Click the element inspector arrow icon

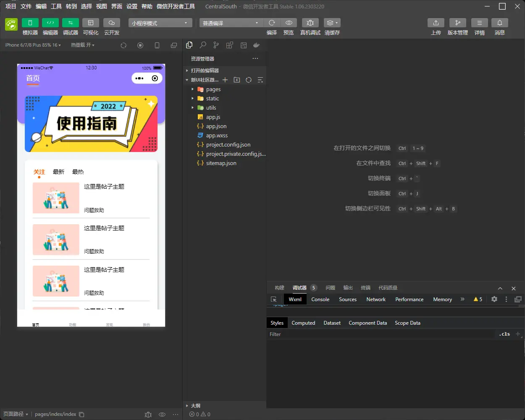[x=274, y=299]
